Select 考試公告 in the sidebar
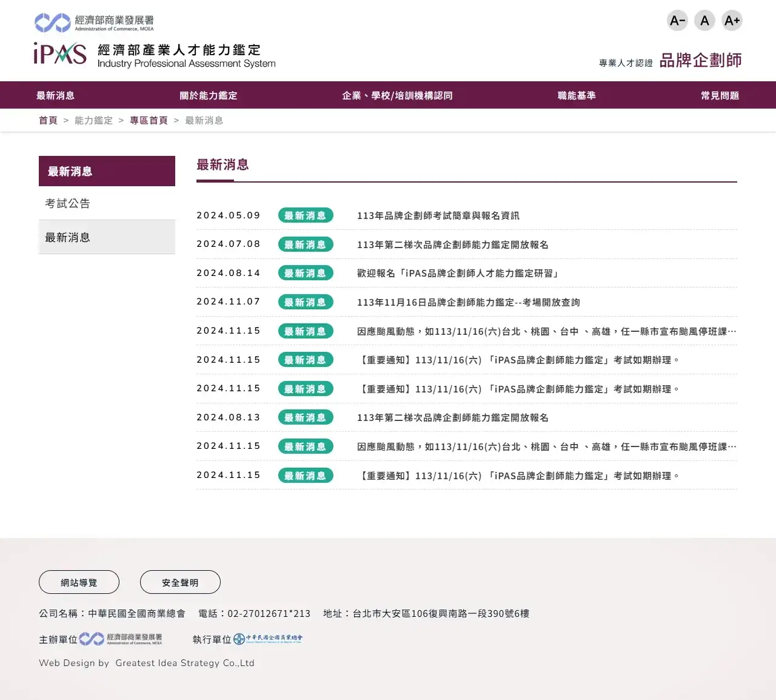The height and width of the screenshot is (700, 776). (107, 203)
